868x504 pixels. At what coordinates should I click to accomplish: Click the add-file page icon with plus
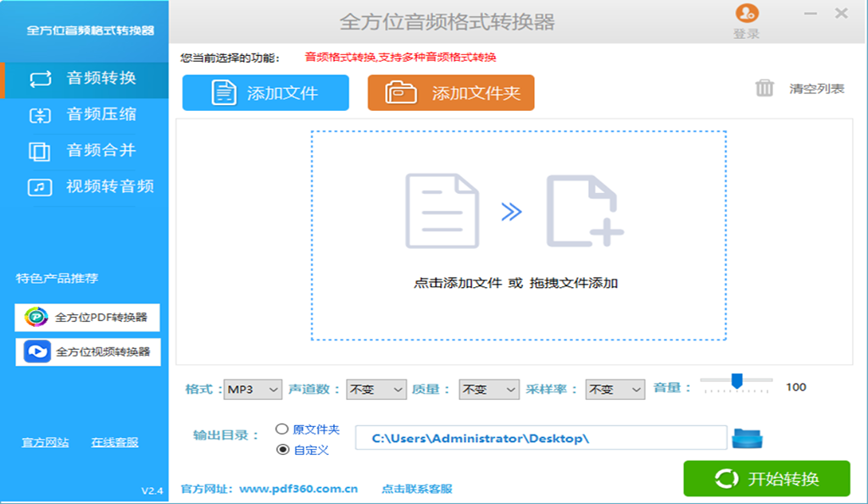tap(584, 211)
